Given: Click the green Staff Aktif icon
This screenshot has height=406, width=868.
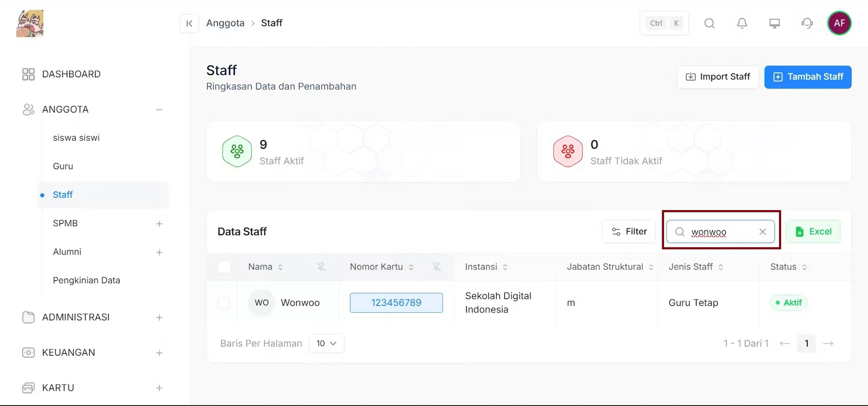Looking at the screenshot, I should tap(237, 152).
